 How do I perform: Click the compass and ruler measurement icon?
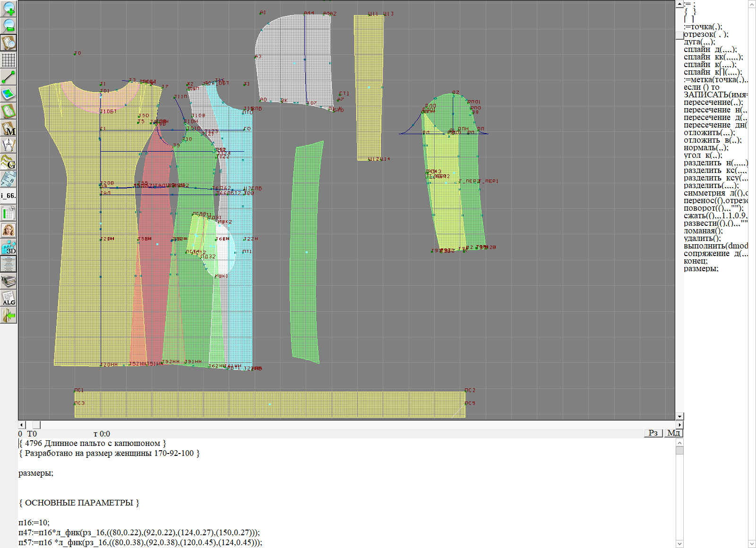coord(9,145)
